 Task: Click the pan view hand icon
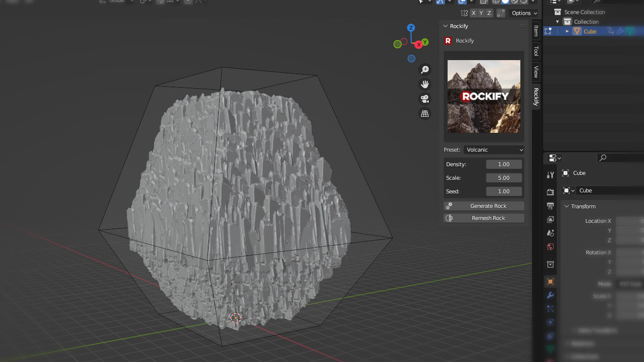coord(425,84)
